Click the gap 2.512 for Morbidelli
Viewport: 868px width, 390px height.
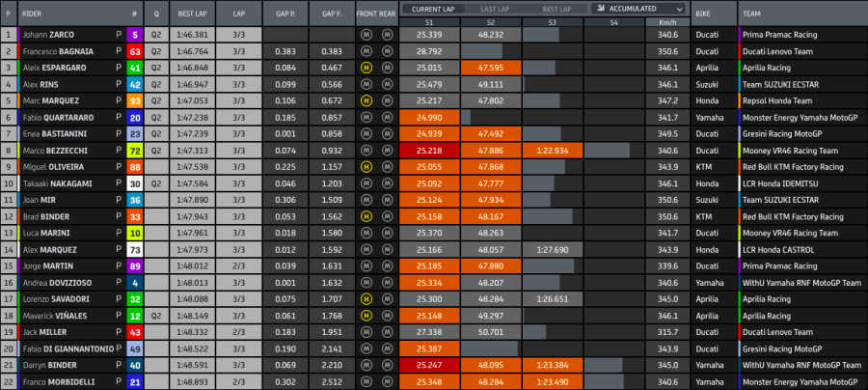tap(332, 381)
